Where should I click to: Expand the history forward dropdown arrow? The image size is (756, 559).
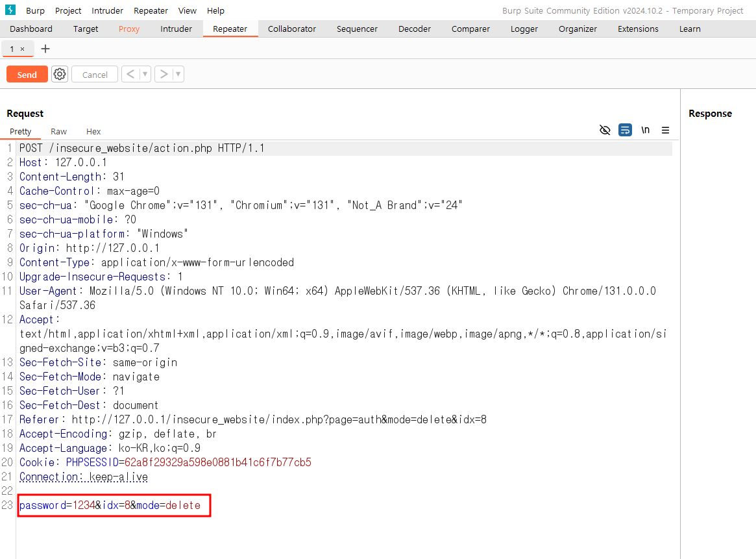click(x=178, y=74)
